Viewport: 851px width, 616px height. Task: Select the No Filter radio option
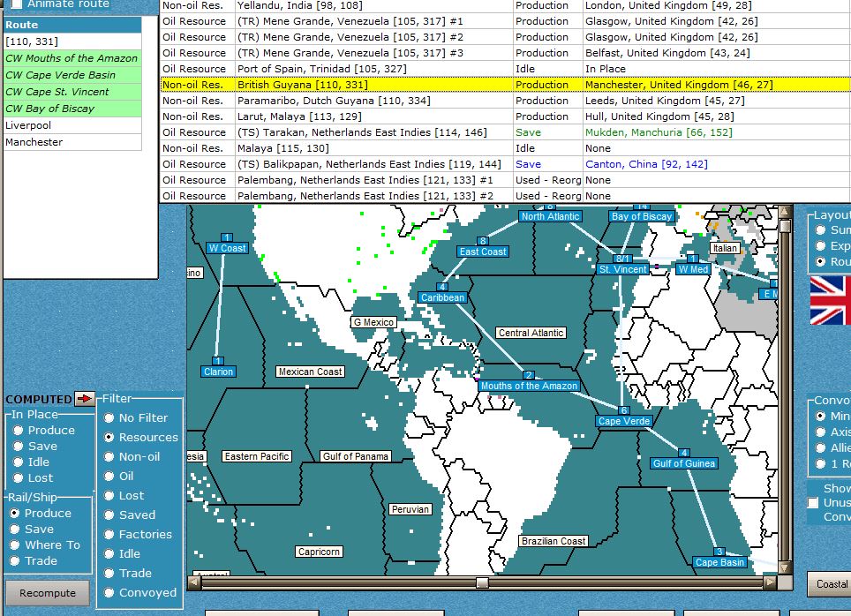tap(109, 418)
